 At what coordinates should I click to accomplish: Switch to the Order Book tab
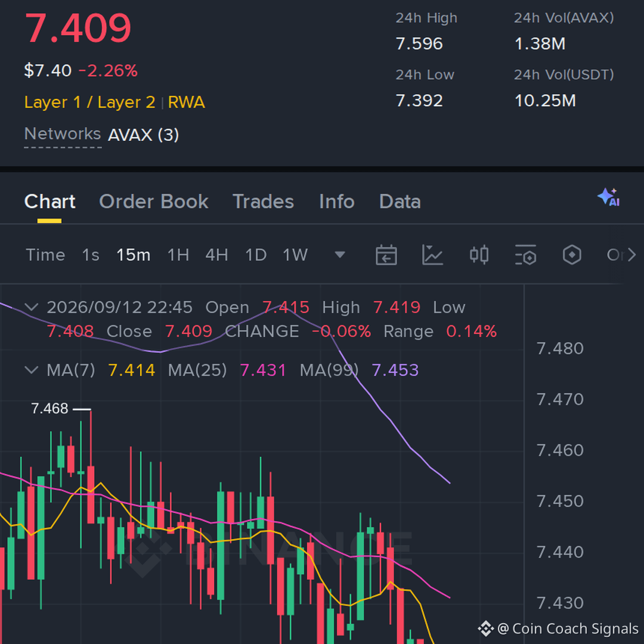(154, 202)
